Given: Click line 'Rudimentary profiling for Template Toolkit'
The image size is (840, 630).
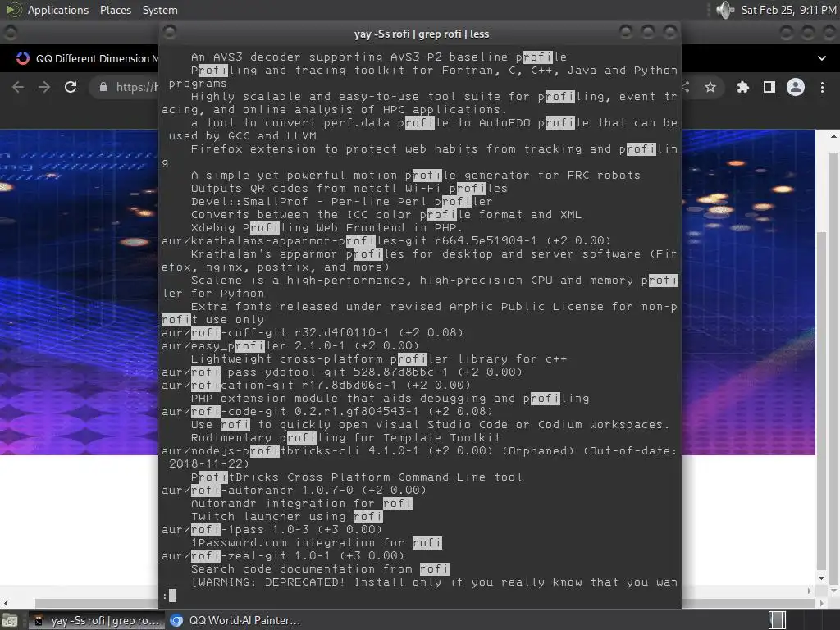Looking at the screenshot, I should (345, 438).
